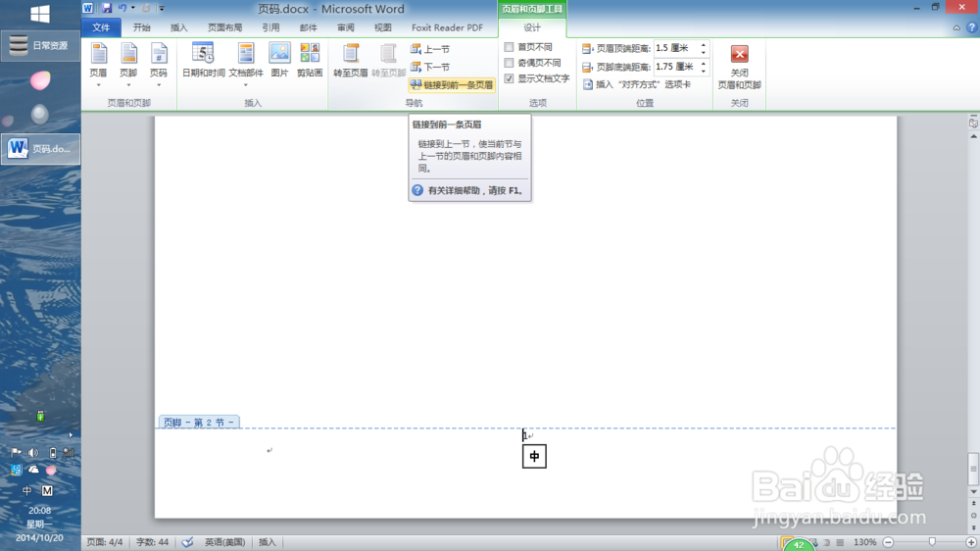This screenshot has width=980, height=551.
Task: Open customize quick access toolbar dropdown
Action: click(x=162, y=9)
